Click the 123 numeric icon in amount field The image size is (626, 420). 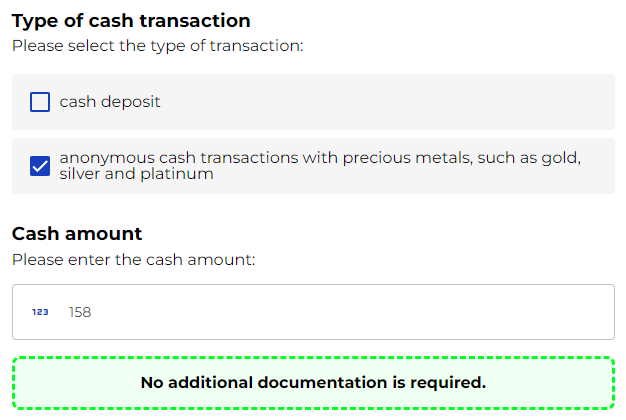(x=40, y=312)
